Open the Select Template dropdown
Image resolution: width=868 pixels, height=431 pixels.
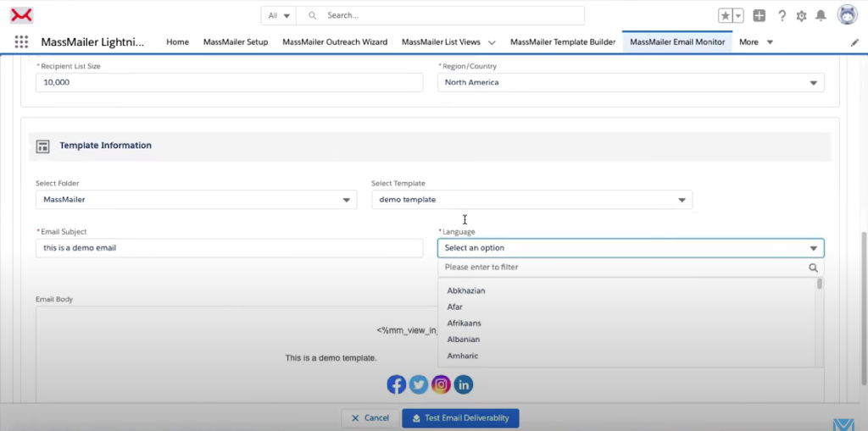(x=531, y=200)
